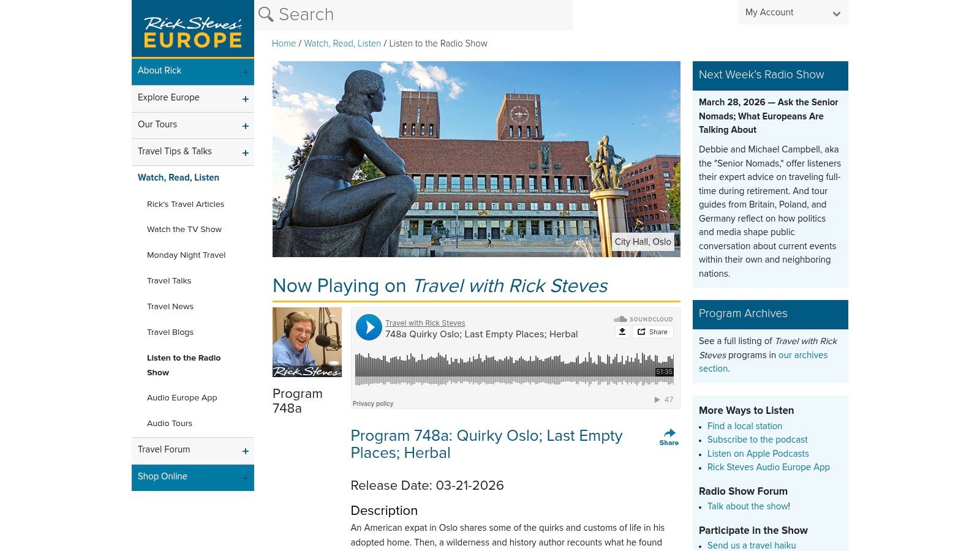
Task: Open Travel Talks in sidebar
Action: [169, 281]
